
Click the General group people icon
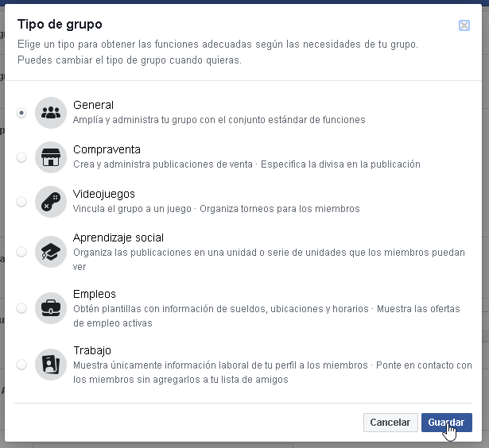51,113
